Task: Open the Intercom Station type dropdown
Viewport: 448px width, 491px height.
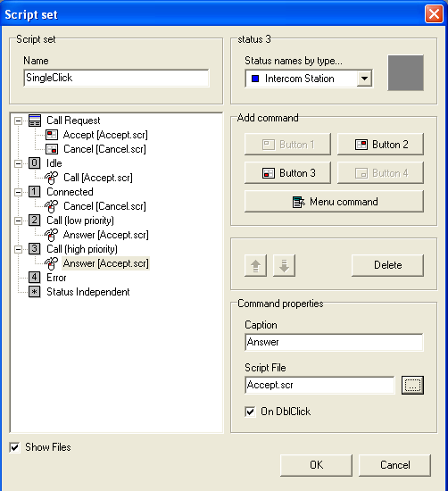Action: pos(364,79)
